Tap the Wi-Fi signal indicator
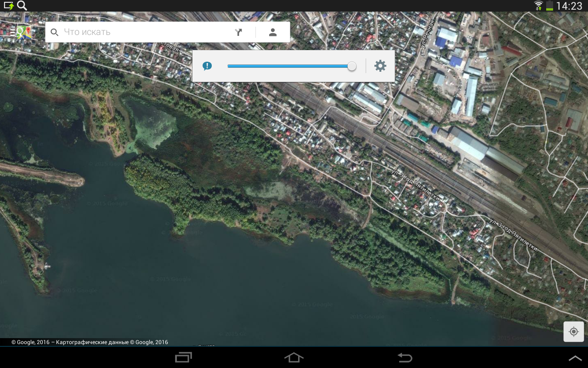The image size is (588, 368). point(538,6)
